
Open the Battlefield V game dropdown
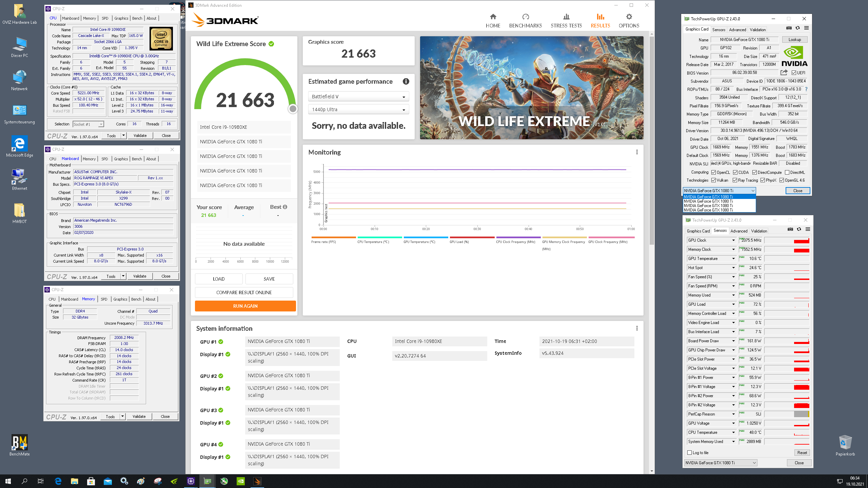pyautogui.click(x=358, y=97)
